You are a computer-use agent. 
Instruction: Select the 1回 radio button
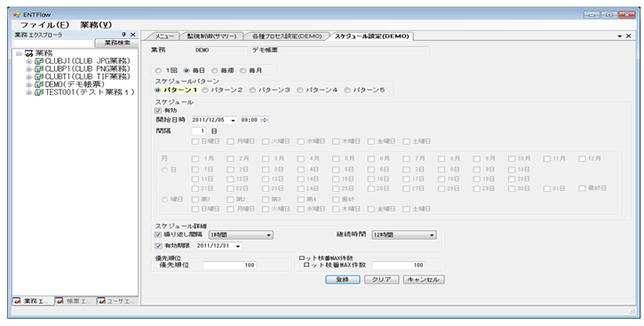(158, 71)
